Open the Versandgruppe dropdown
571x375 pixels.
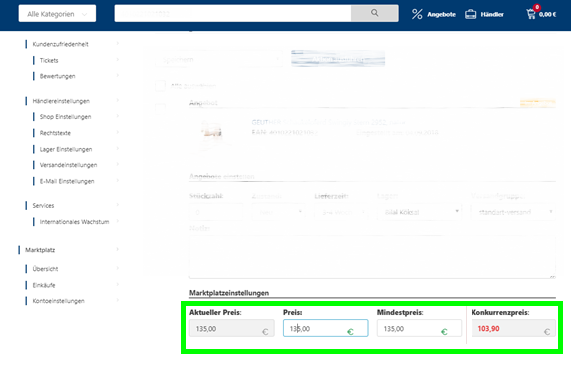click(513, 212)
